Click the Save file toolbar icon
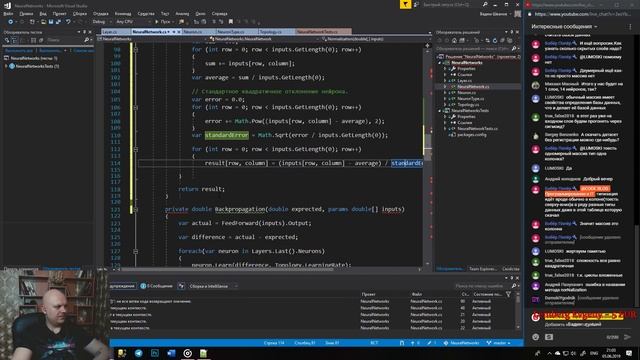This screenshot has width=640, height=360. [x=51, y=22]
